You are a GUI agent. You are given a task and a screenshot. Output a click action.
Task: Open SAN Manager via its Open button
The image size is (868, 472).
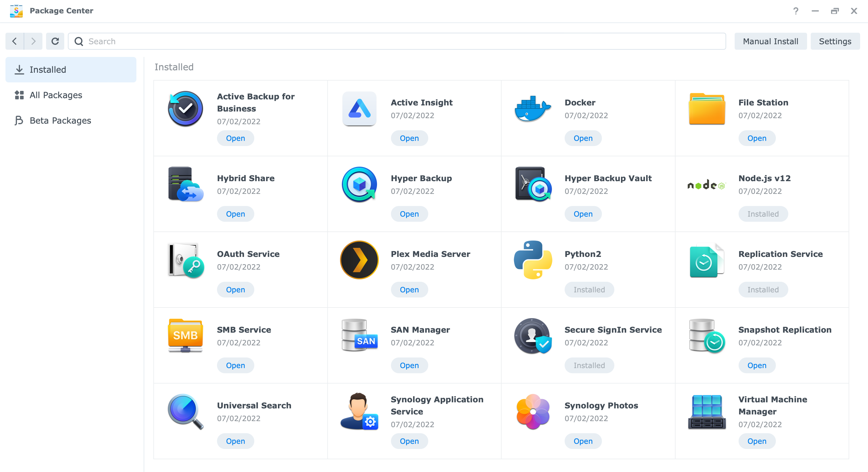[409, 366]
